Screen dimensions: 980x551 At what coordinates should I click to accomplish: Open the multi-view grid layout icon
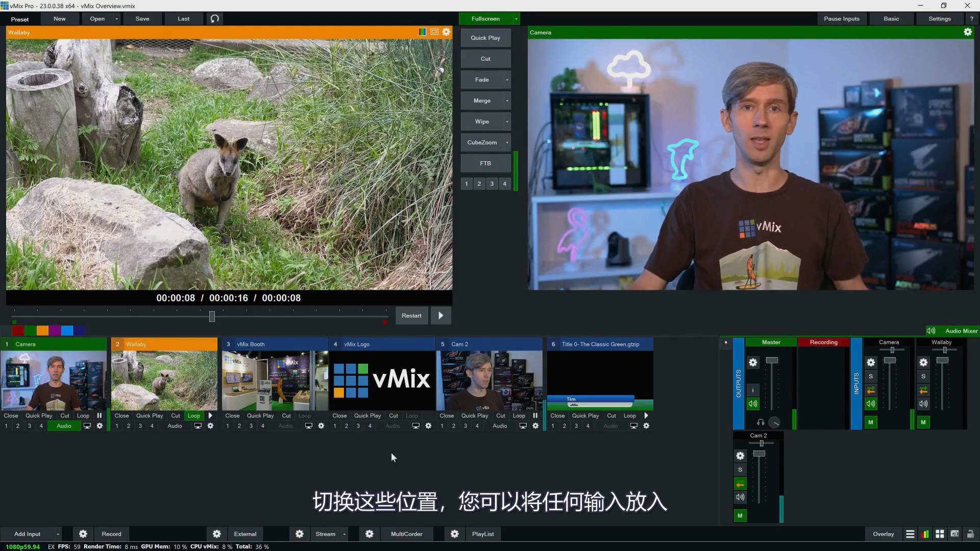[x=940, y=534]
